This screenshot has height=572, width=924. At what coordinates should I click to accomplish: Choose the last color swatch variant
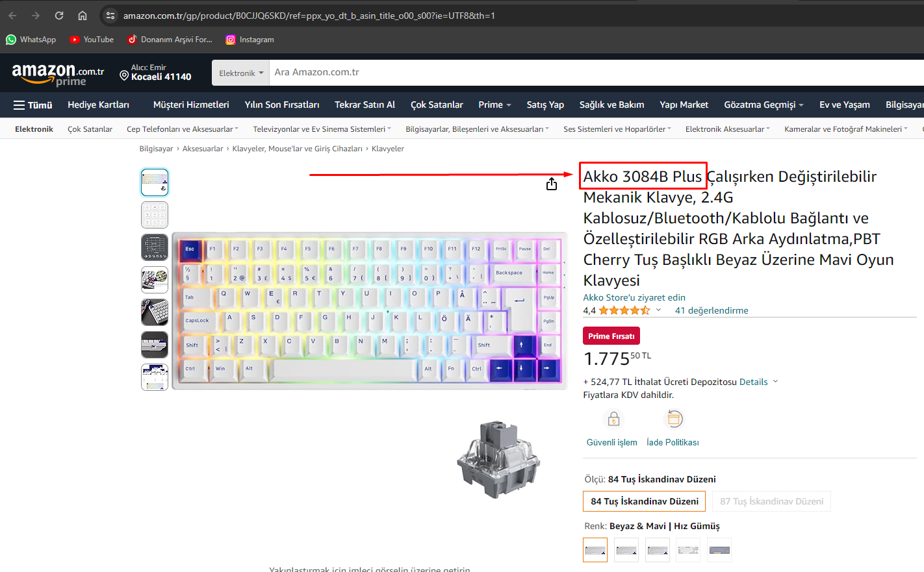(719, 550)
